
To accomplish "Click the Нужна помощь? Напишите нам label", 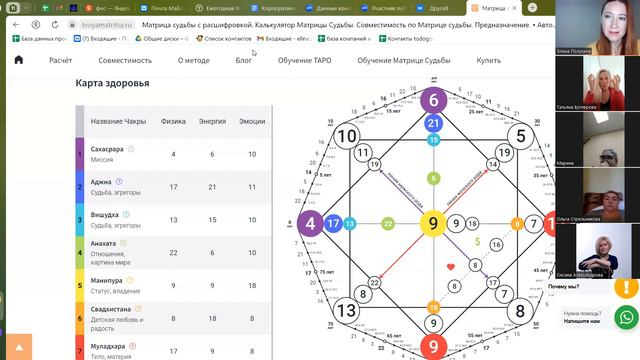I will [582, 317].
